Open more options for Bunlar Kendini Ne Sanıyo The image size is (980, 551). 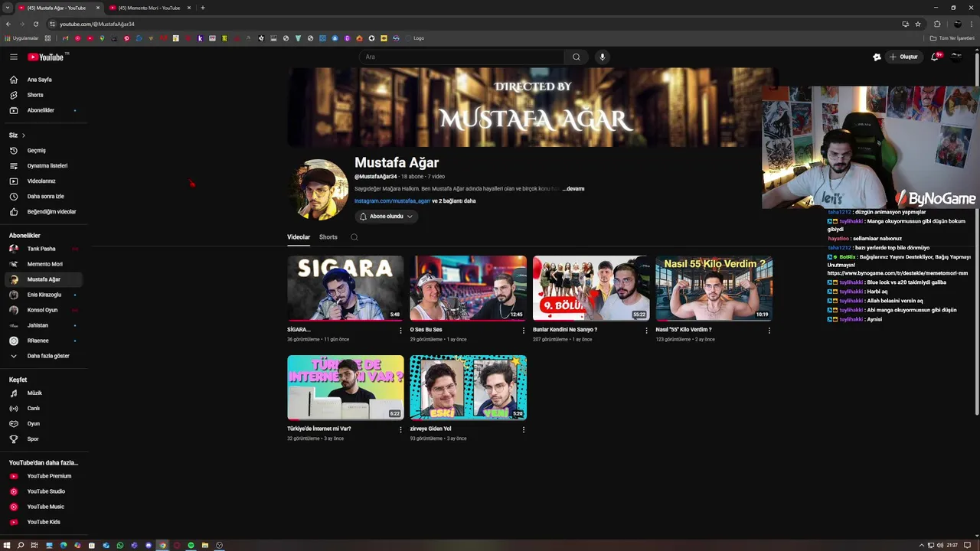pos(646,331)
